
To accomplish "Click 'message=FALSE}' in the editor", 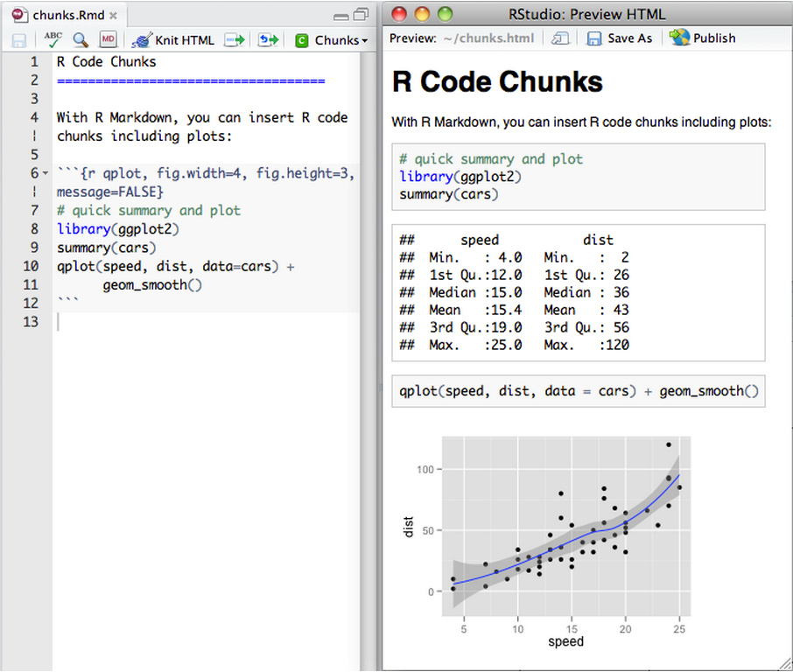I will (109, 192).
